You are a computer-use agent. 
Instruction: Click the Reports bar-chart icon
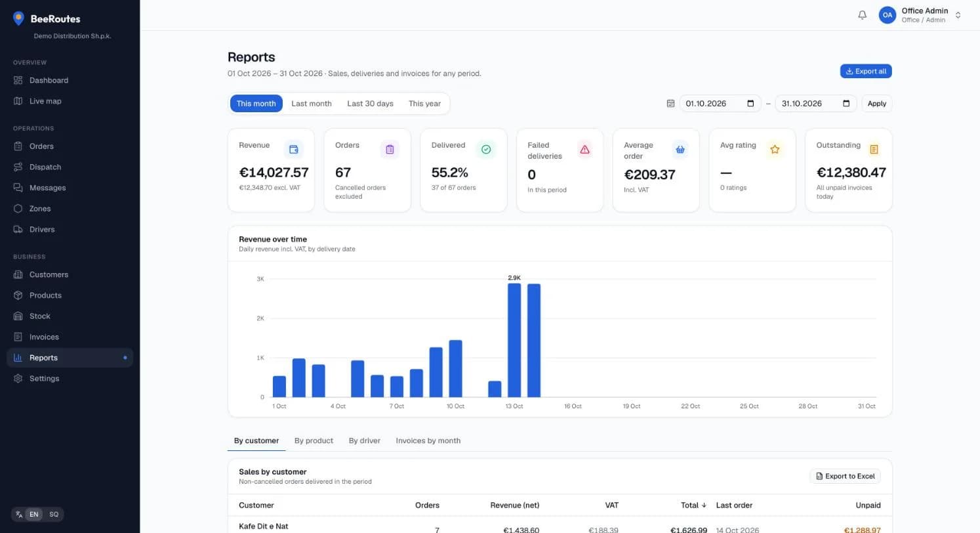tap(18, 358)
